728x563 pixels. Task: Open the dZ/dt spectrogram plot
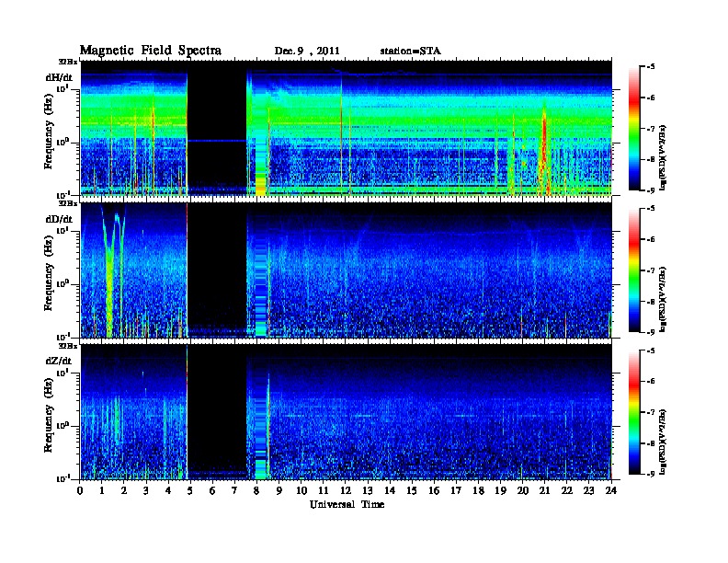(x=347, y=412)
